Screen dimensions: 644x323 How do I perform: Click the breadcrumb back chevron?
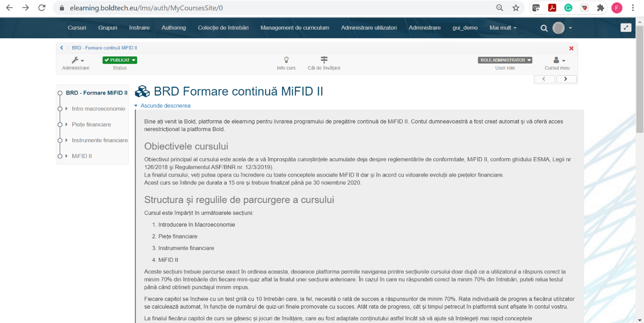pos(62,48)
